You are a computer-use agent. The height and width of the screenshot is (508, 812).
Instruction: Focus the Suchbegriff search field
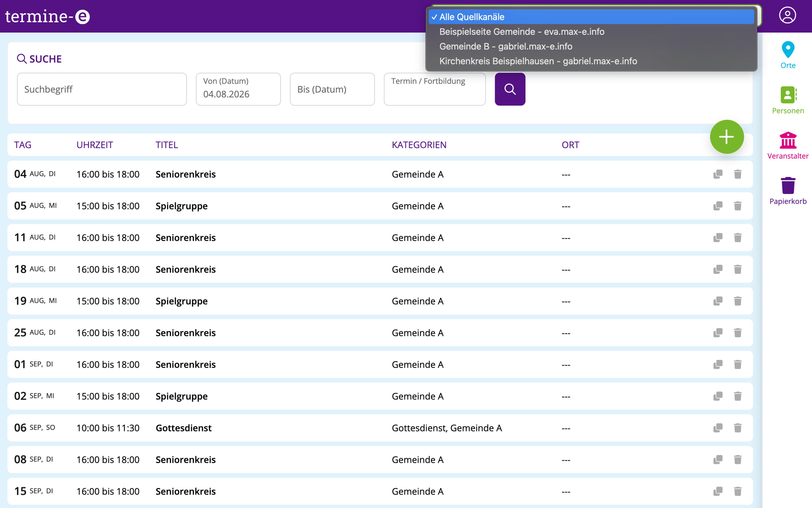(x=102, y=89)
